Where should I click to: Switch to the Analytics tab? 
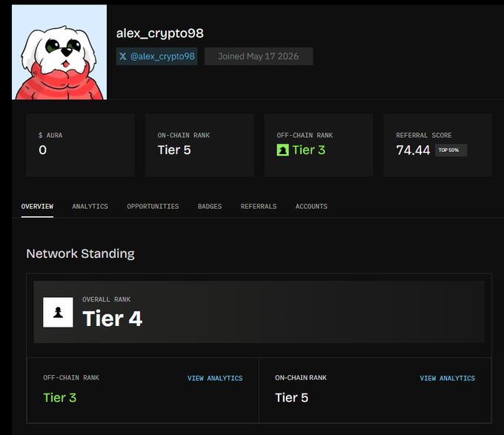click(90, 207)
